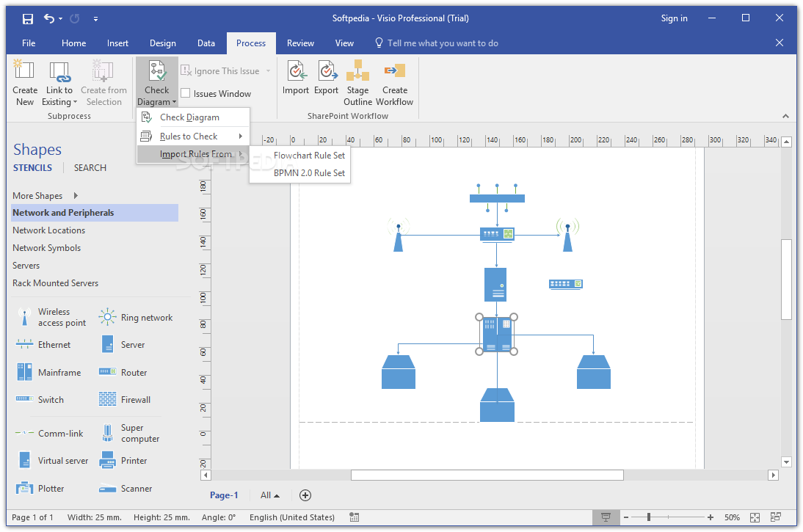Click the Create Workflow icon
Screen dimensions: 803x532
pos(395,70)
